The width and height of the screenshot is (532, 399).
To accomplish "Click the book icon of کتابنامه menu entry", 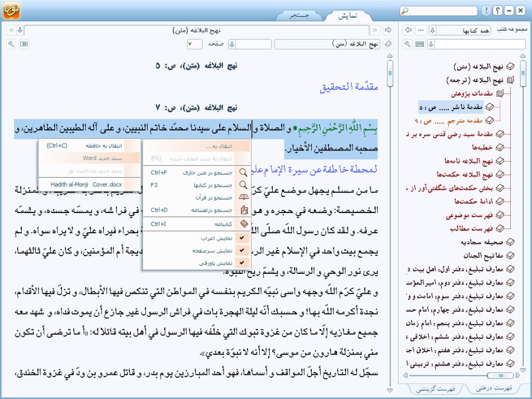I will click(244, 224).
